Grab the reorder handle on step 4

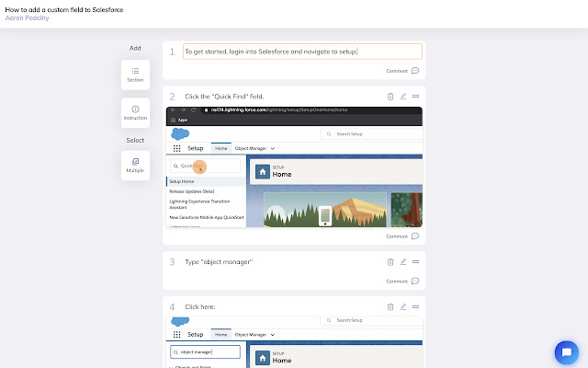click(415, 306)
